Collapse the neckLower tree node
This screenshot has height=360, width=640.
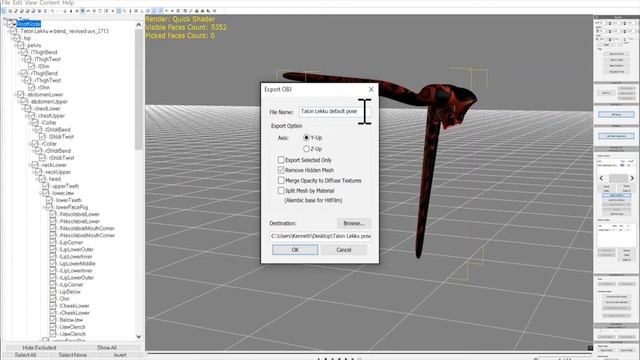(30, 165)
